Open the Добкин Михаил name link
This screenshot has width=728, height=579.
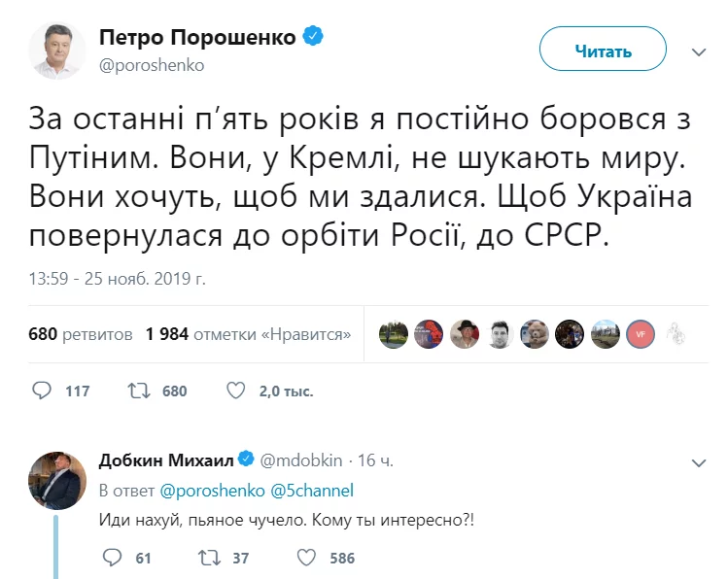click(166, 459)
